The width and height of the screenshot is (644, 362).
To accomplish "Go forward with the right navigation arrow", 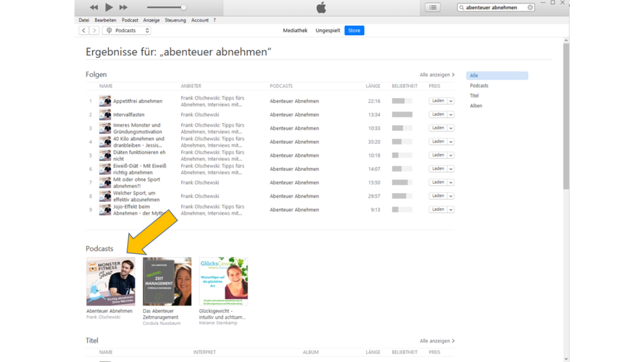I will click(x=94, y=30).
